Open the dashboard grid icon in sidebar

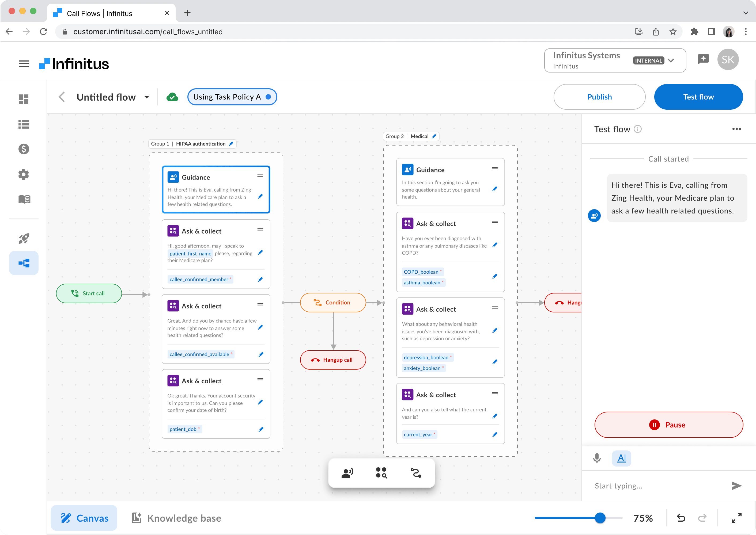[24, 99]
